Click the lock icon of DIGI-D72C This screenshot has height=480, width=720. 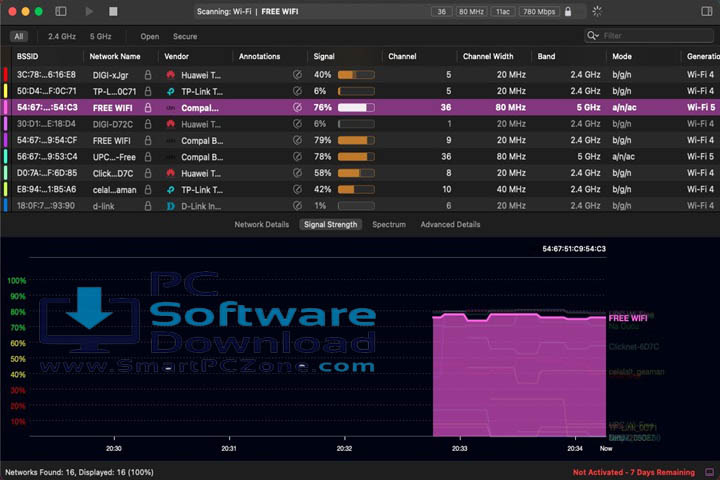click(148, 124)
